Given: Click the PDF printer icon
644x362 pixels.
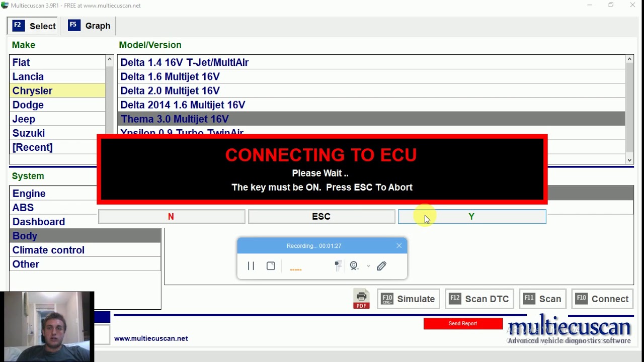Looking at the screenshot, I should point(361,299).
